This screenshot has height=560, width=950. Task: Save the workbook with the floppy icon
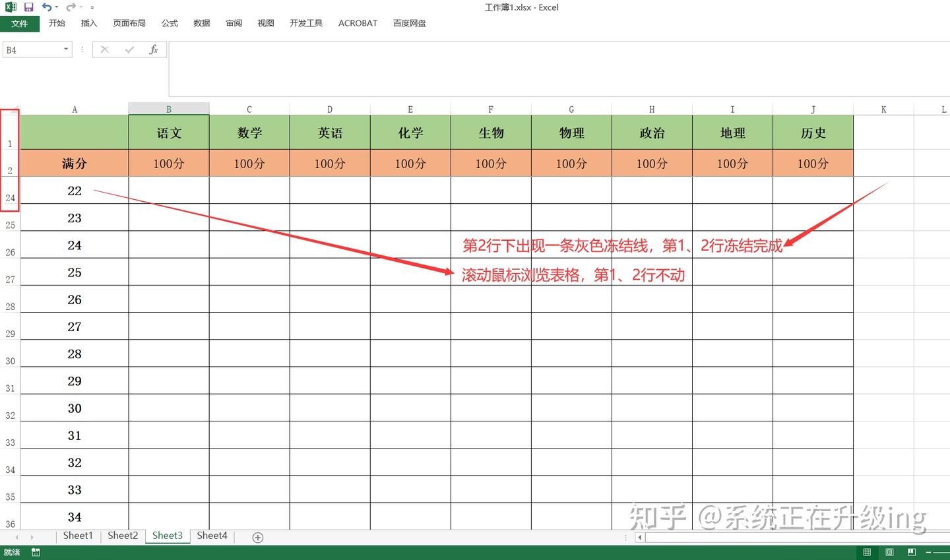28,7
